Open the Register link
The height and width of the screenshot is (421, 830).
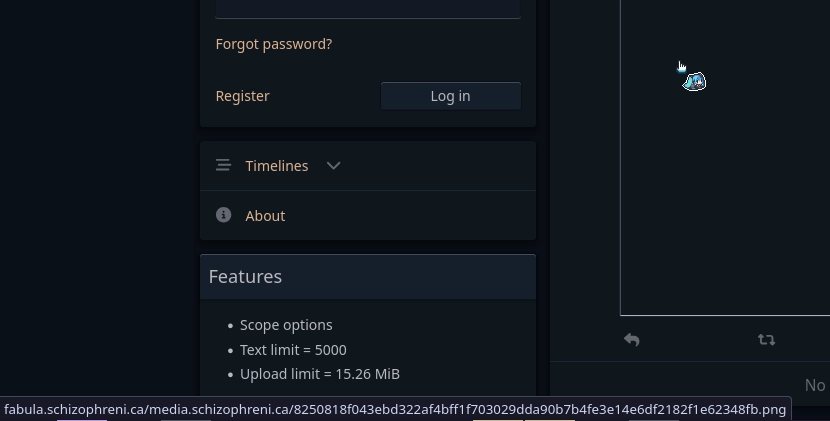pyautogui.click(x=243, y=96)
